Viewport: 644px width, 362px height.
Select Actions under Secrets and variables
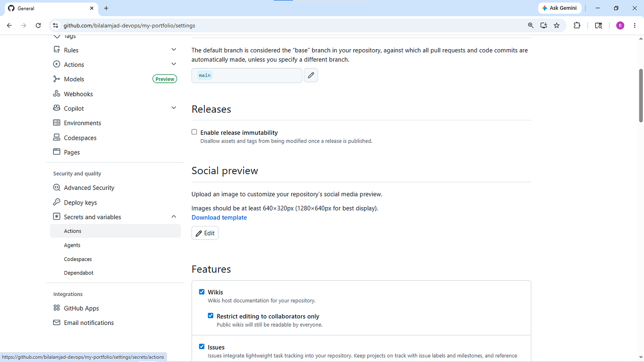[x=115, y=231]
